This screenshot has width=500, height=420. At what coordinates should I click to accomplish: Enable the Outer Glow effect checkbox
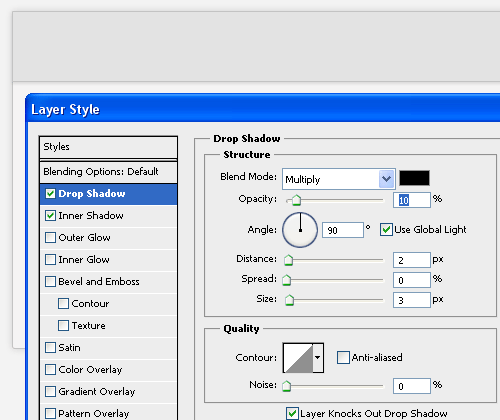(x=50, y=238)
